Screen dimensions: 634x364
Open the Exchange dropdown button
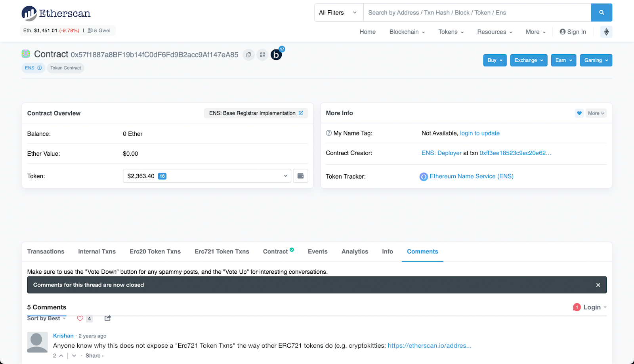[x=529, y=60]
